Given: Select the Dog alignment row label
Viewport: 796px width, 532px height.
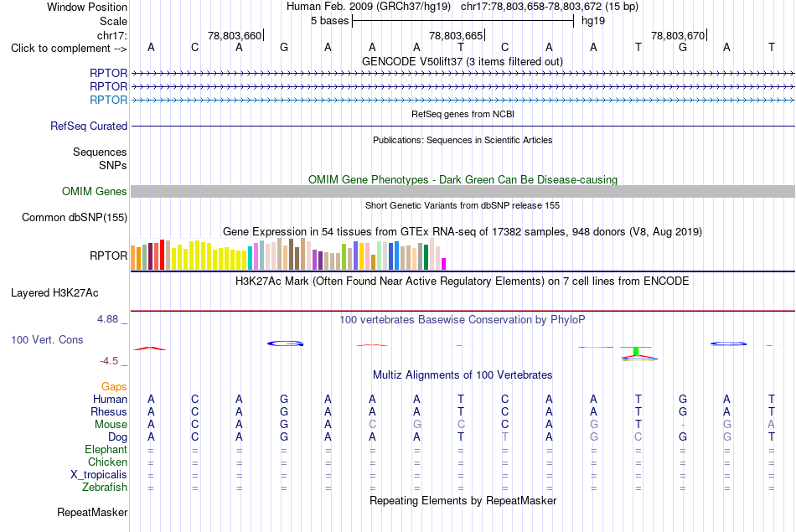Looking at the screenshot, I should point(118,437).
